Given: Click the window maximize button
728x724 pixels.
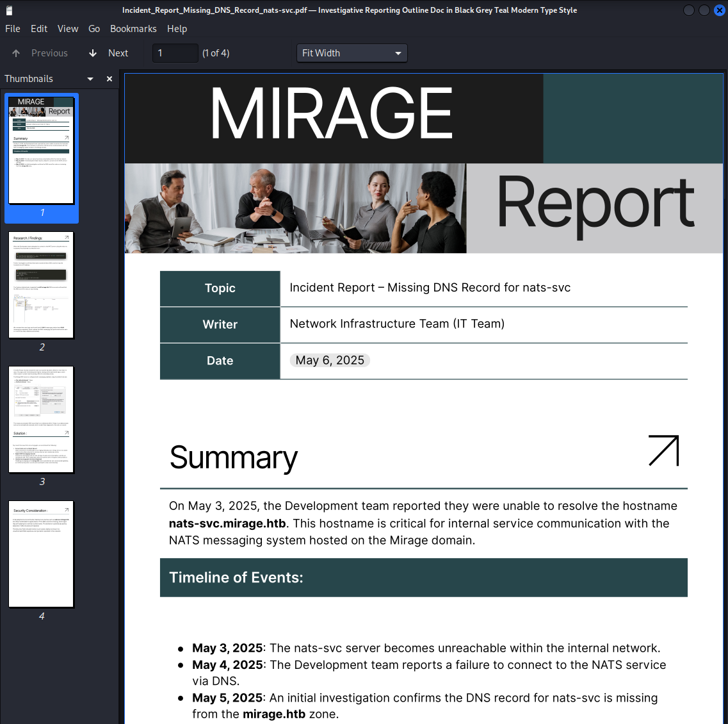Looking at the screenshot, I should coord(704,10).
